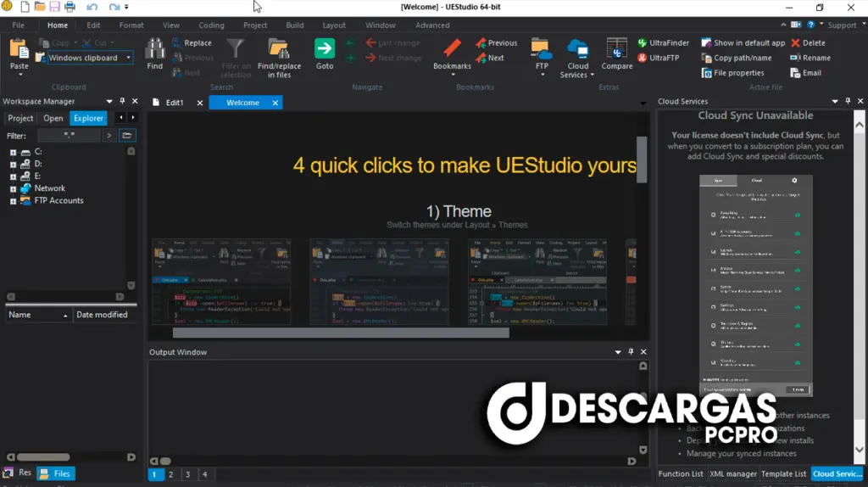Jump to Previous bookmark
The image size is (868, 487).
(497, 42)
